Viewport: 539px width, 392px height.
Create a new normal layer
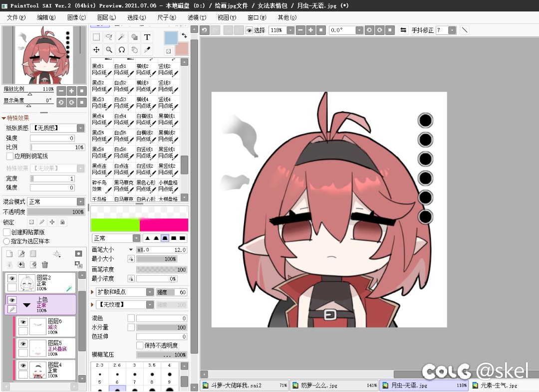pos(9,253)
